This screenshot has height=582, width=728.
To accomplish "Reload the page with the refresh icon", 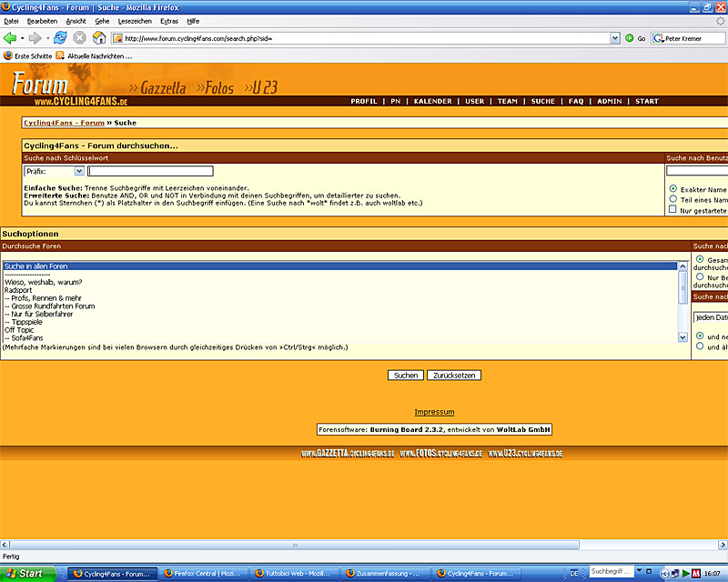I will coord(60,38).
